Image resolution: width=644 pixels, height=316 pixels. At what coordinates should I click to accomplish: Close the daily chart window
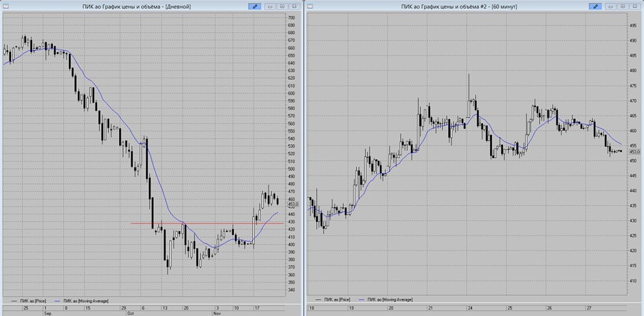294,6
